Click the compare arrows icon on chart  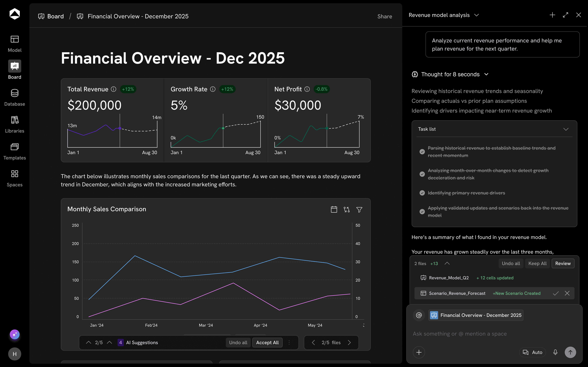pos(346,209)
